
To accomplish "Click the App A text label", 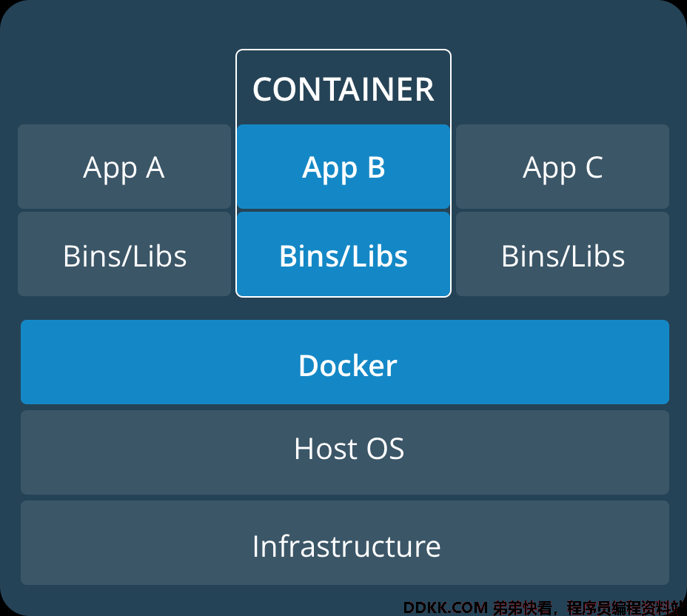I will (124, 169).
